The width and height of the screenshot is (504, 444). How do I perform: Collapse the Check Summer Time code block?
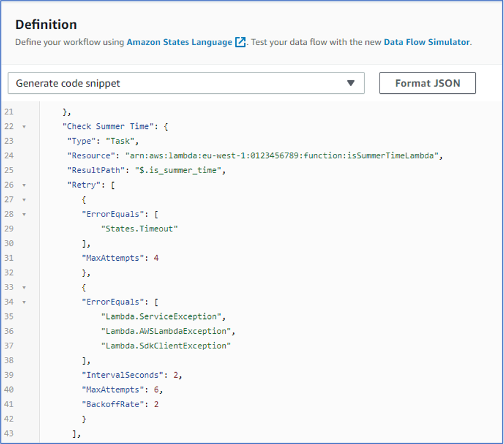[23, 126]
